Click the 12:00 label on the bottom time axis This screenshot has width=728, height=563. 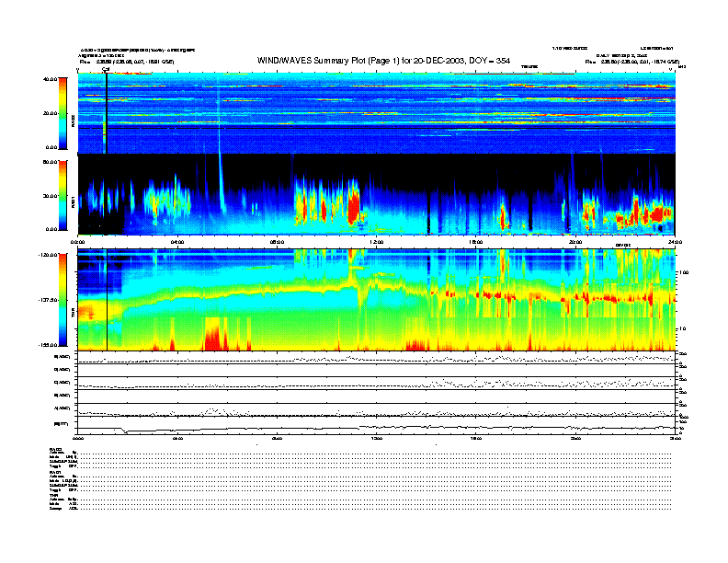[x=377, y=438]
